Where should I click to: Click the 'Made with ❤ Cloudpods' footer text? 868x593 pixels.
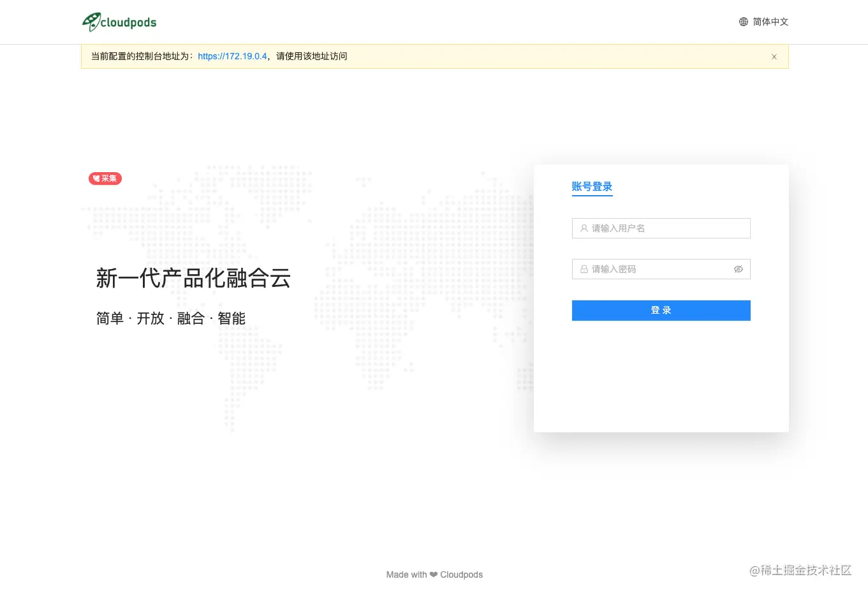(434, 575)
